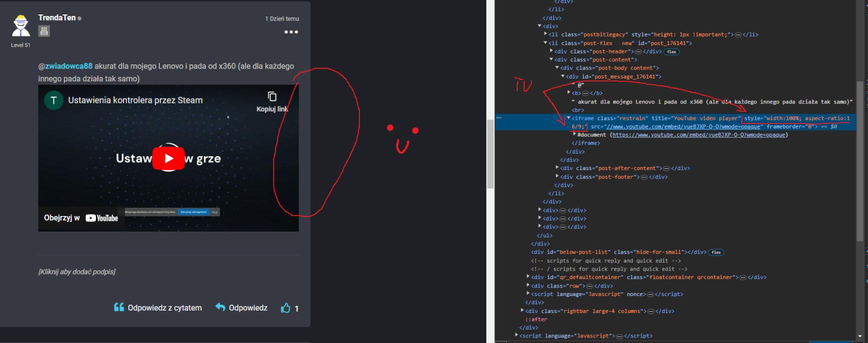The height and width of the screenshot is (343, 868).
Task: Click the Kopiuj link copy icon
Action: (x=272, y=96)
